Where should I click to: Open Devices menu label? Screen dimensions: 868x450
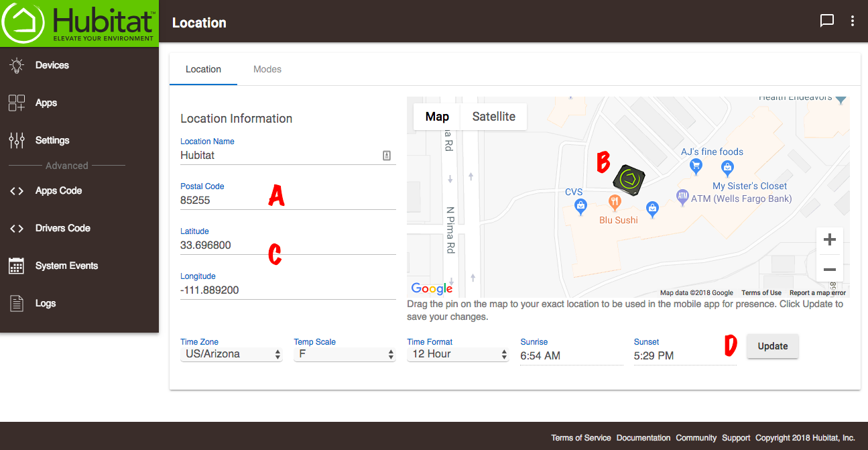(52, 66)
